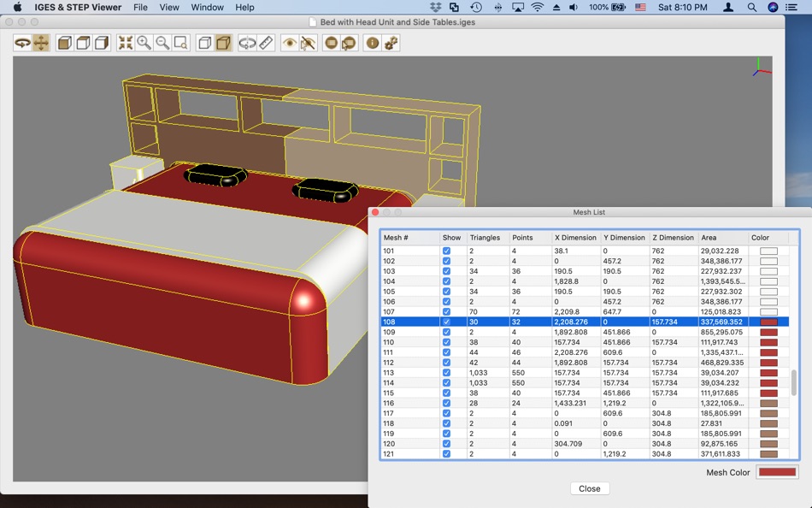
Task: Open the battery status menu
Action: click(608, 7)
